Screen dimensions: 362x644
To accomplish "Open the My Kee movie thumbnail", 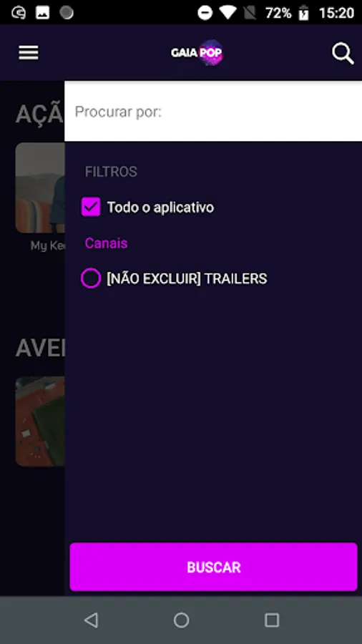I will coord(40,187).
